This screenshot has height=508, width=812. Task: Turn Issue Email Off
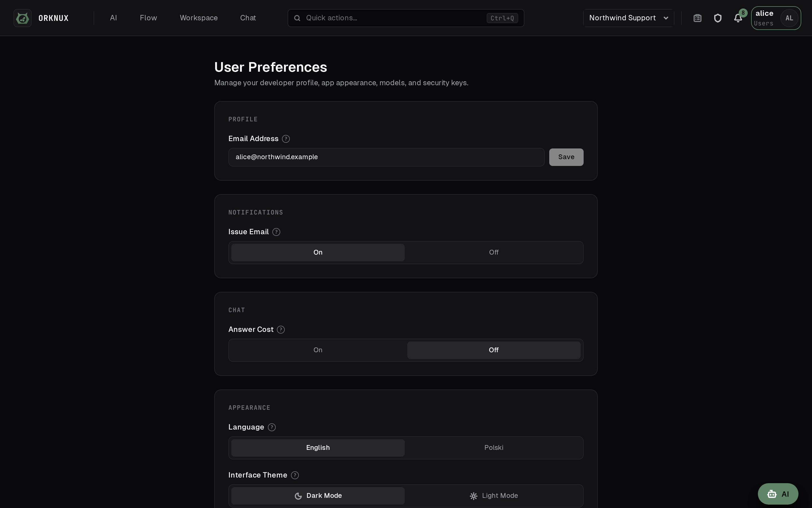coord(494,252)
